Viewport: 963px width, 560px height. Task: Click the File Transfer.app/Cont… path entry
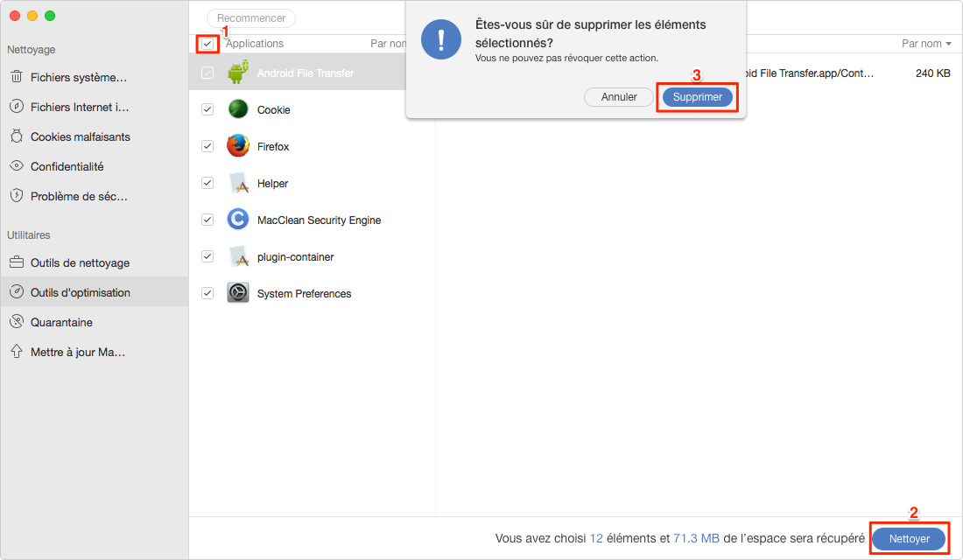coord(809,73)
